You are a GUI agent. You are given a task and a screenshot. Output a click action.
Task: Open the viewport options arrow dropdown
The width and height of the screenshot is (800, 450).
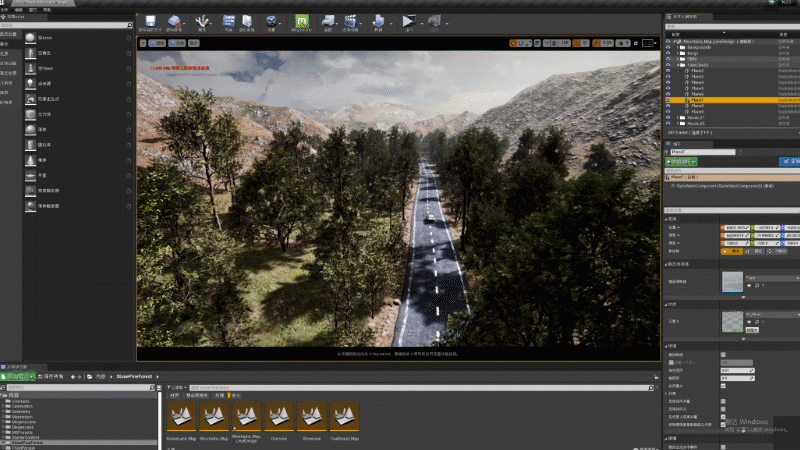[x=143, y=43]
